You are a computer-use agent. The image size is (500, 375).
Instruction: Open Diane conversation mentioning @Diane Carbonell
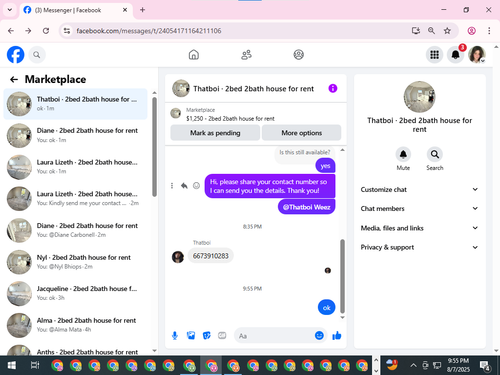tap(75, 230)
